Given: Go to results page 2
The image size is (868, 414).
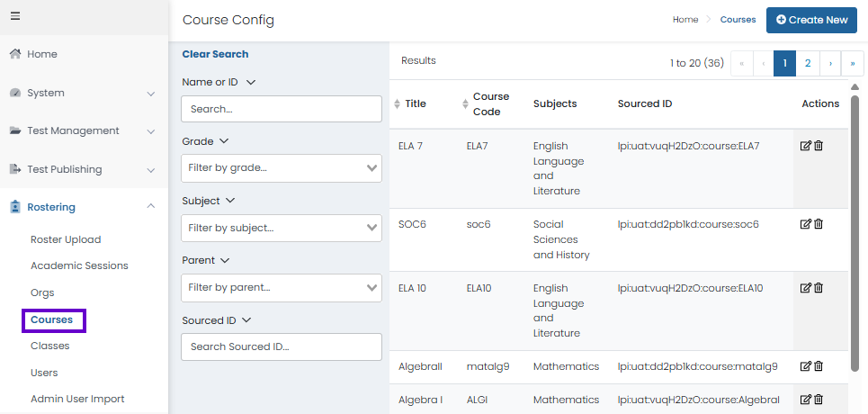Looking at the screenshot, I should (x=808, y=64).
